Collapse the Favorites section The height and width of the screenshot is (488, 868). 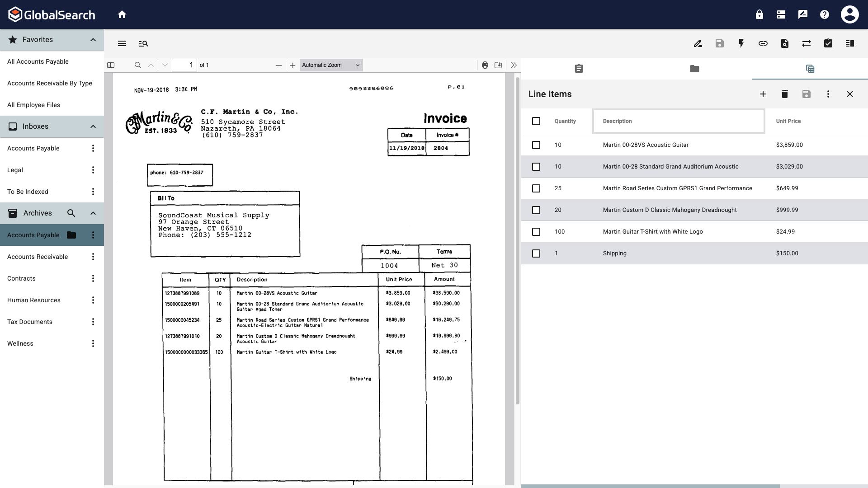point(93,40)
